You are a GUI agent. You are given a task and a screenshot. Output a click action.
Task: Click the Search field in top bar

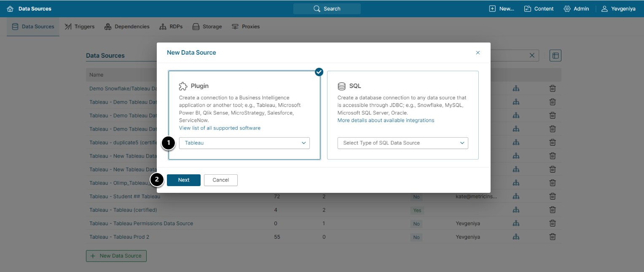(327, 9)
